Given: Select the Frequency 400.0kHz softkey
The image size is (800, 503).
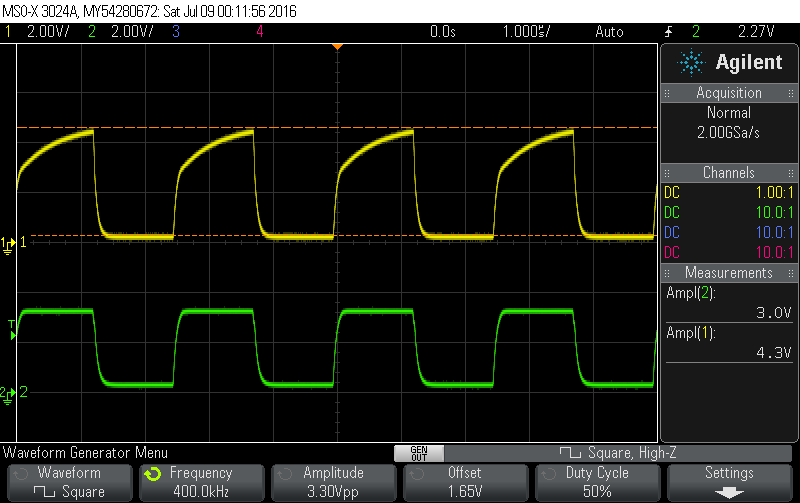Looking at the screenshot, I should (x=202, y=483).
